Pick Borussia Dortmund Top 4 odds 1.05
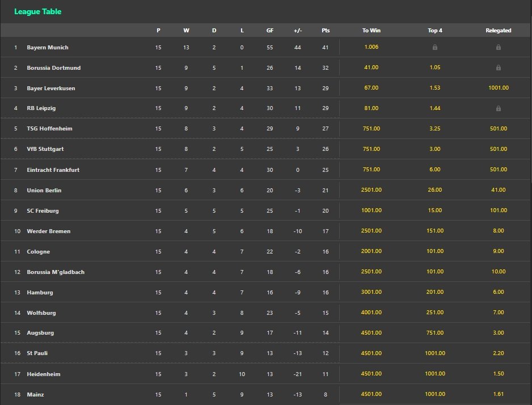This screenshot has width=532, height=405. point(435,67)
